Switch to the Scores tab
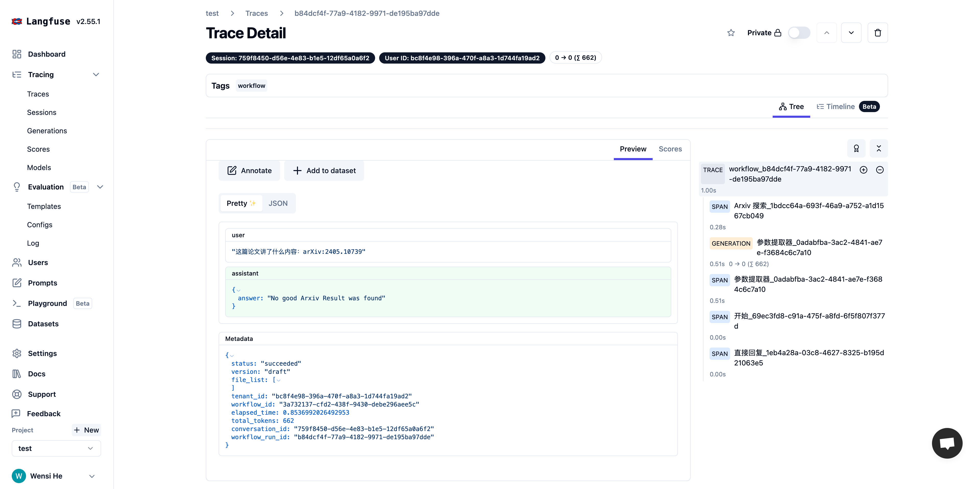980x489 pixels. (670, 149)
